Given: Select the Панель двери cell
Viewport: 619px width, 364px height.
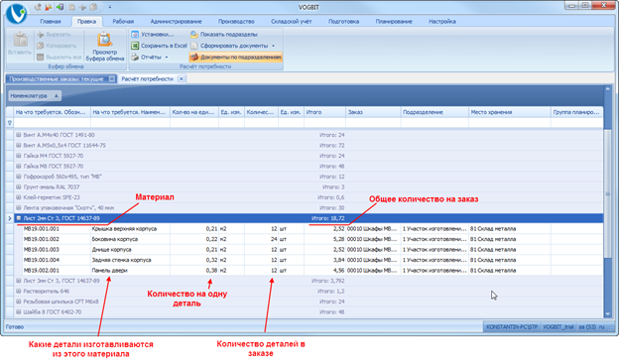Looking at the screenshot, I should tap(130, 271).
